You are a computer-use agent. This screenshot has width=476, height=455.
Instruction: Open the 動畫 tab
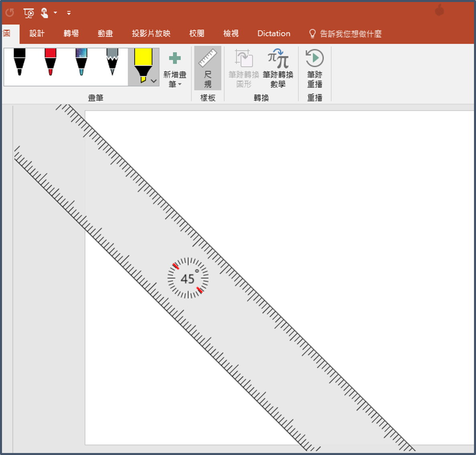click(105, 33)
